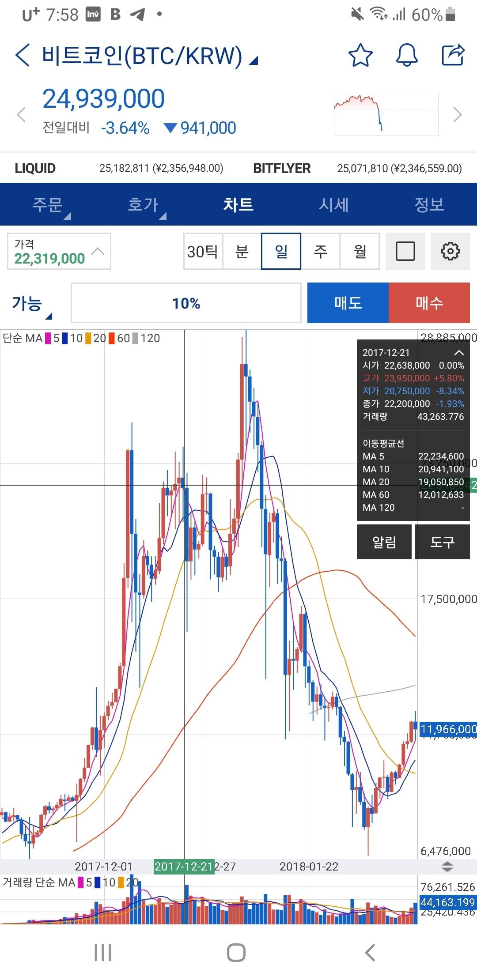Go to previous coin with left arrow
The image size is (477, 980).
click(x=21, y=115)
